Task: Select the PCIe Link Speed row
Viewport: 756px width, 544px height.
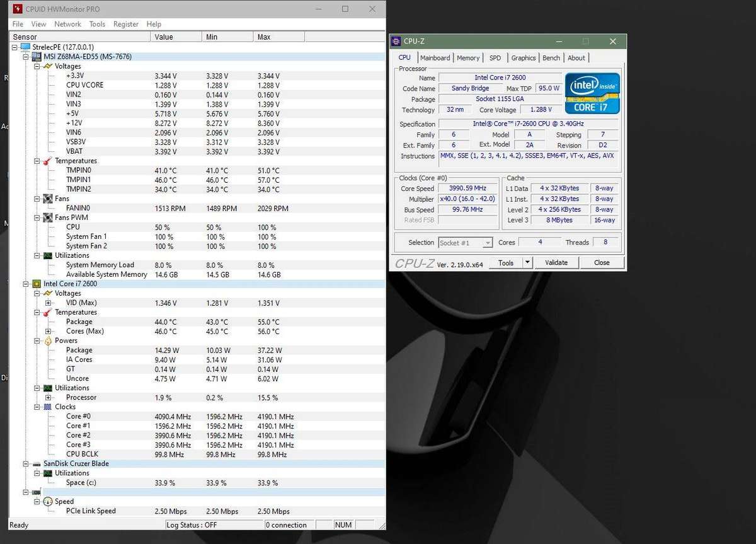Action: tap(197, 511)
